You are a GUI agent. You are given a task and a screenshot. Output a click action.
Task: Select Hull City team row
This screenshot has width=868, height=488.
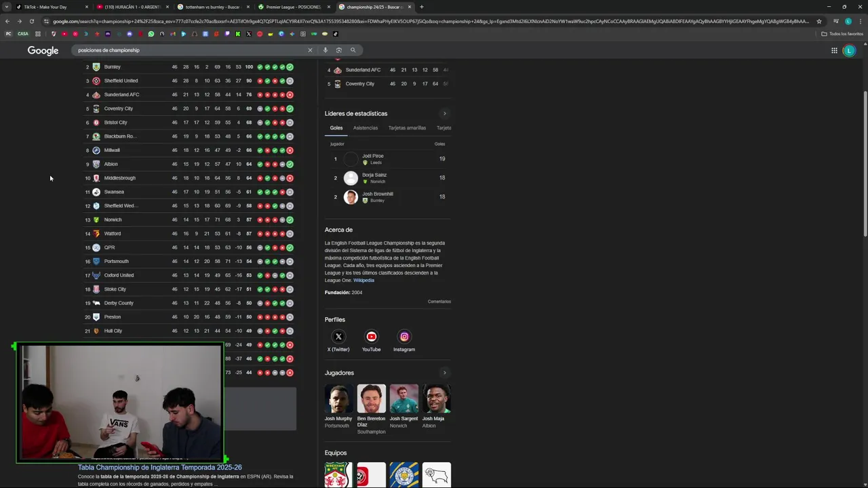tap(189, 331)
